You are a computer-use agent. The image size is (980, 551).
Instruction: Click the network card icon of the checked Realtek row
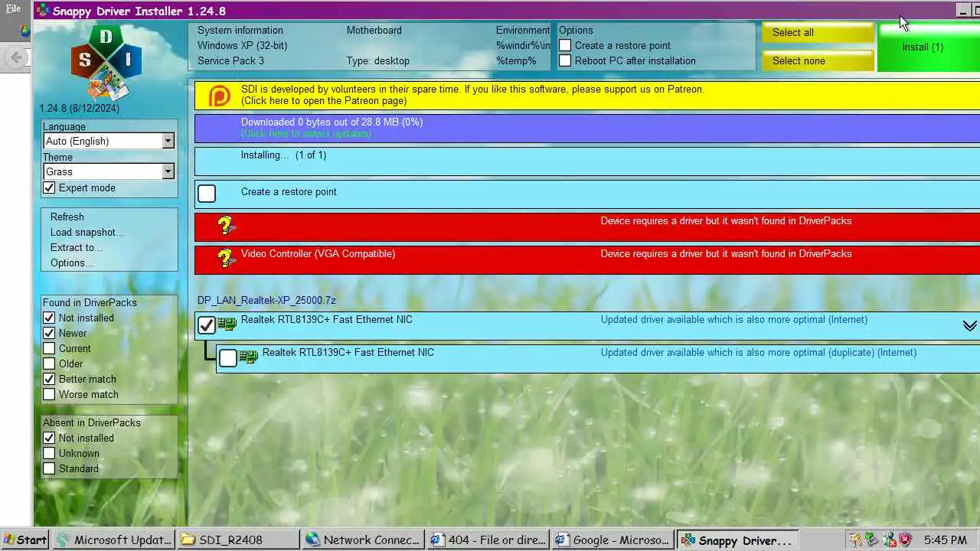coord(227,324)
